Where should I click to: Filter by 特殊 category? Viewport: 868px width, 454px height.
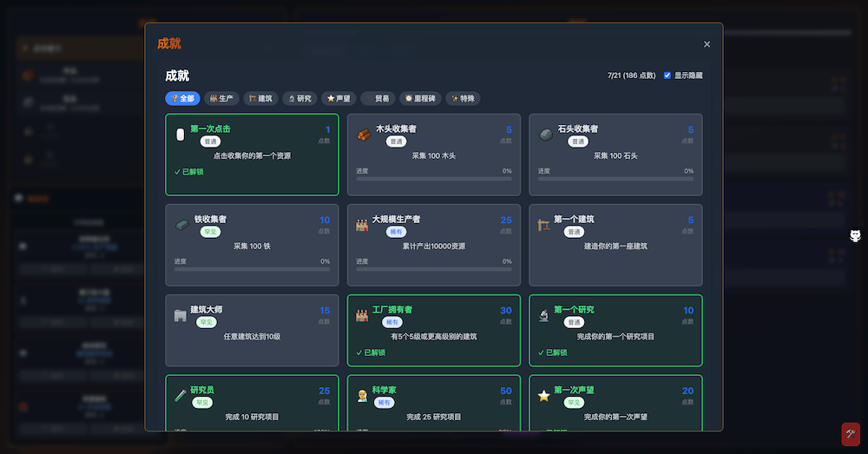(x=463, y=99)
